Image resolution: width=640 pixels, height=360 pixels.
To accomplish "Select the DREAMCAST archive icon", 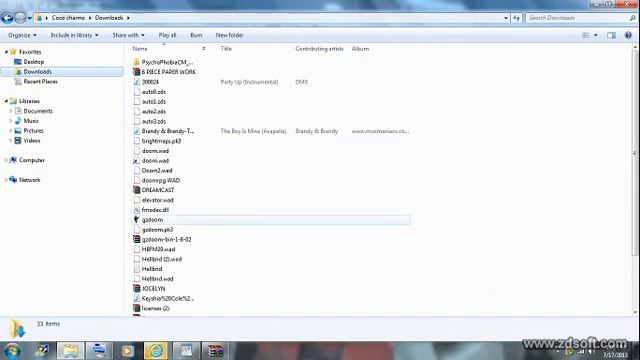I will coord(136,190).
